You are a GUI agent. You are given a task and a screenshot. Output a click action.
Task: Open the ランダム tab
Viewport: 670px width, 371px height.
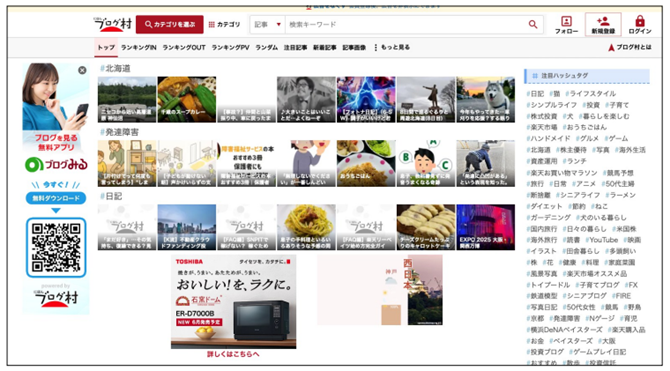(267, 47)
